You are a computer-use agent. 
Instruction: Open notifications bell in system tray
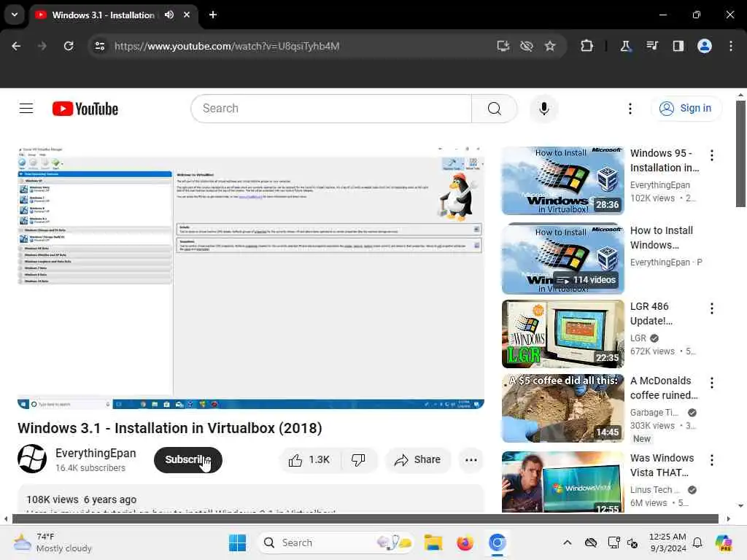697,542
